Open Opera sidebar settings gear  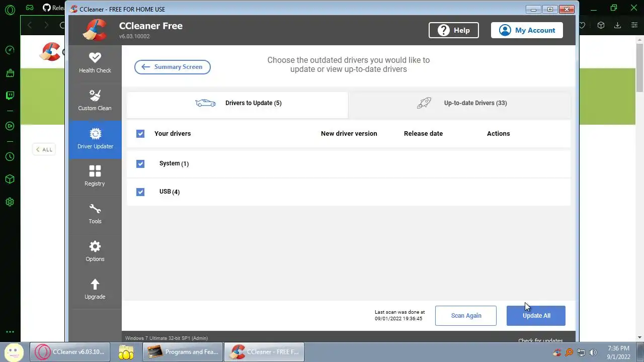coord(10,202)
